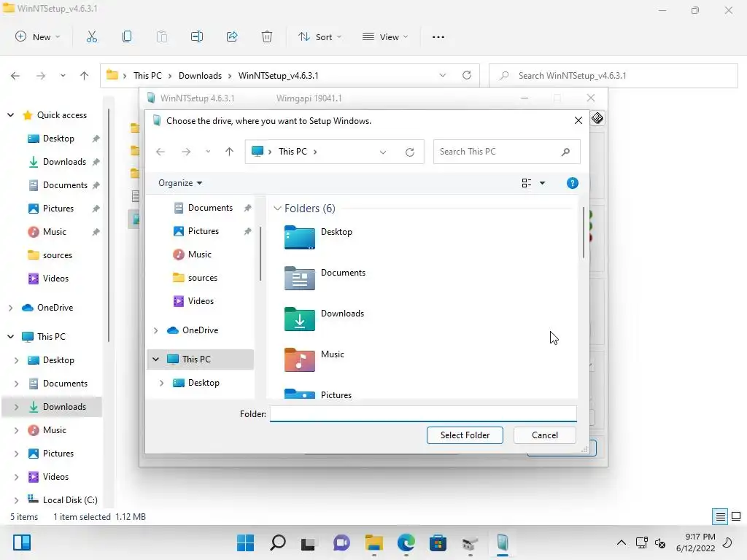Open recent locations dropdown in Explorer

pos(63,75)
